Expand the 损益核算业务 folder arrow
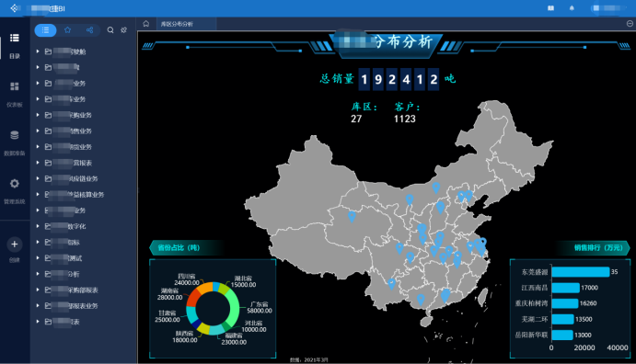 point(38,194)
